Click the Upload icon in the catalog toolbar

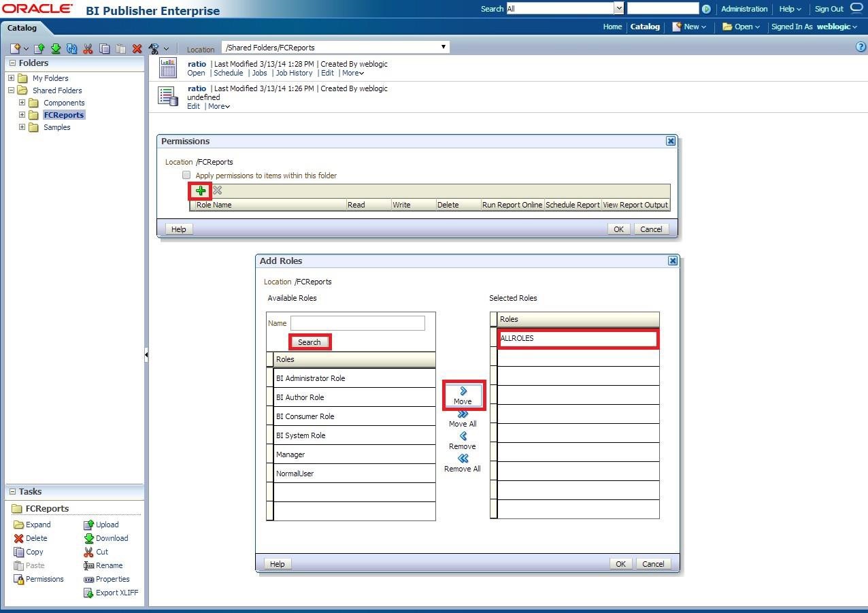pos(39,48)
